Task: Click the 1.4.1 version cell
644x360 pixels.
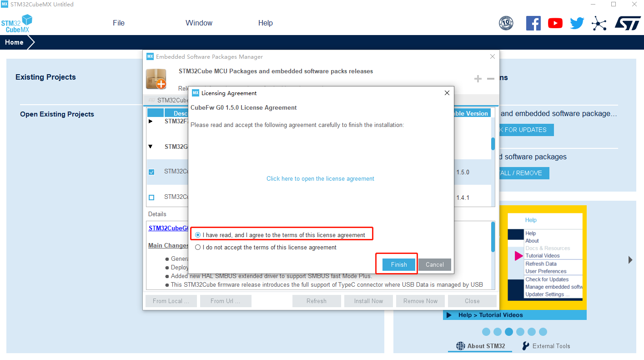Action: pos(463,198)
